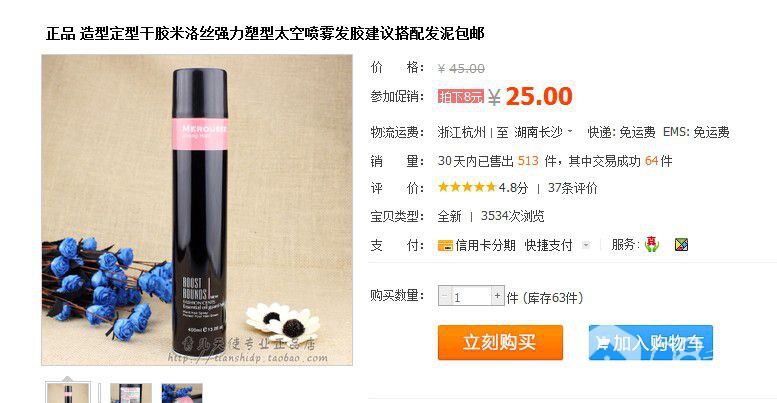Select the first product thumbnail
Screen dimensions: 777x403
click(68, 393)
